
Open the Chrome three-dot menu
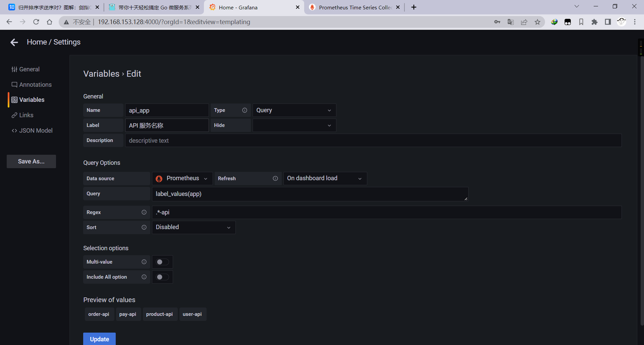point(635,22)
